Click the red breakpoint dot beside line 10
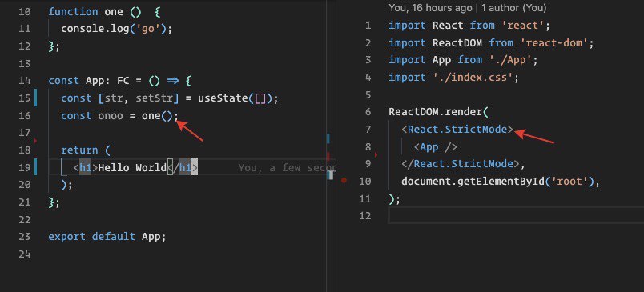Screen dimensions: 644x292 344,180
